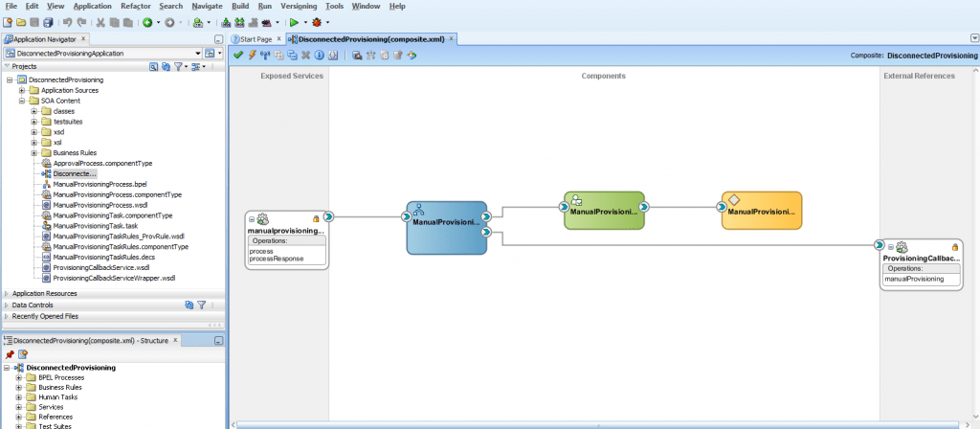980x429 pixels.
Task: Expand the Application Resources section
Action: pyautogui.click(x=8, y=293)
